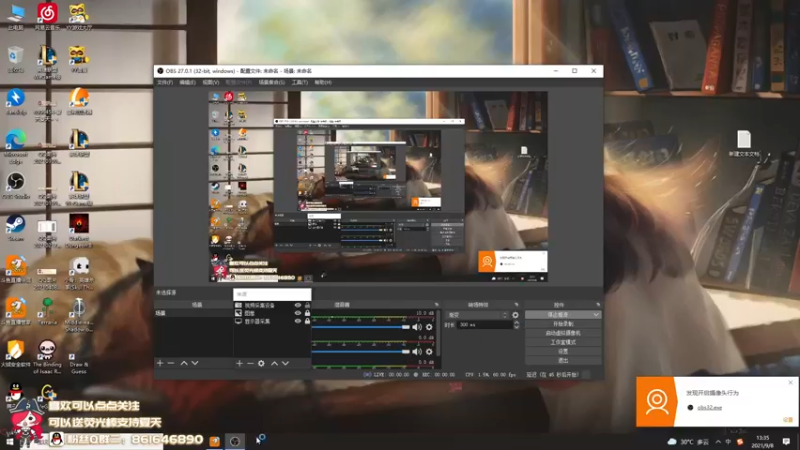Click obs32.exe link in camera notification

coord(709,408)
